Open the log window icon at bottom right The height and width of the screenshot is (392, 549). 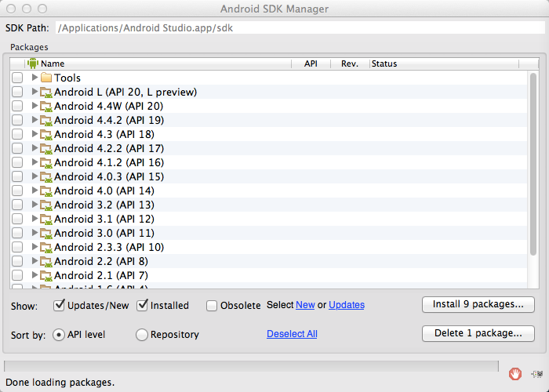[x=536, y=374]
